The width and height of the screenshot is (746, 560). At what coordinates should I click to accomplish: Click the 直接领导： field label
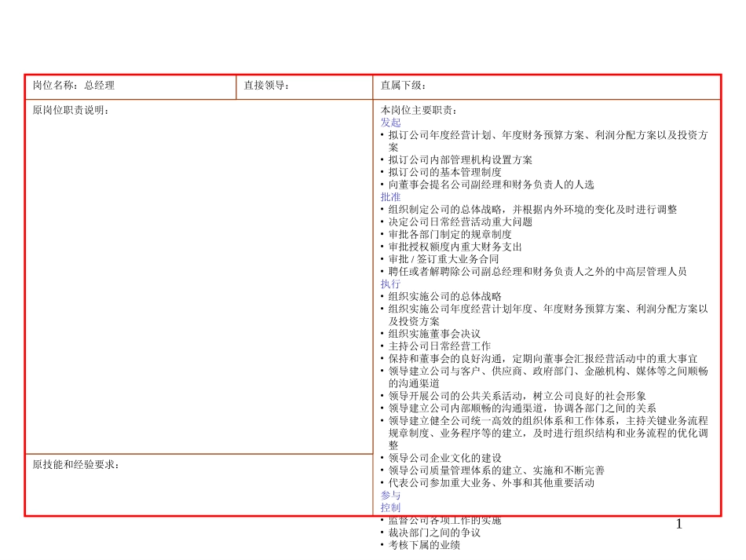266,86
